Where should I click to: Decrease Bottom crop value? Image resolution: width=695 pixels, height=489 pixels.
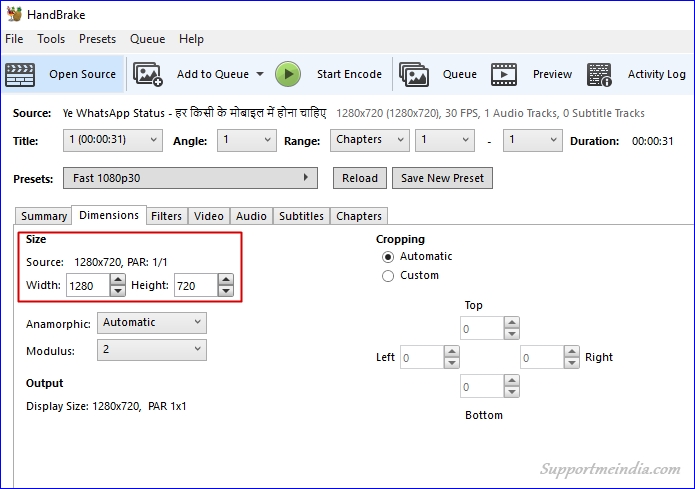pyautogui.click(x=511, y=391)
